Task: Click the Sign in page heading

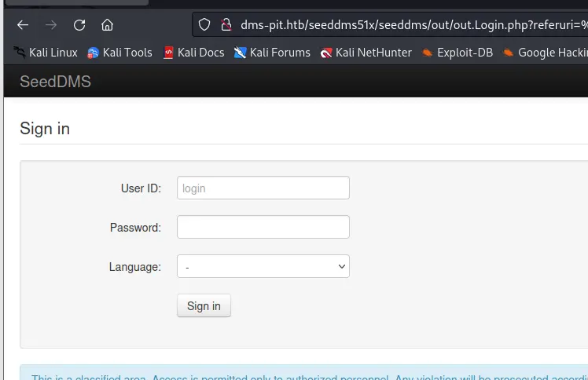Action: pos(45,129)
